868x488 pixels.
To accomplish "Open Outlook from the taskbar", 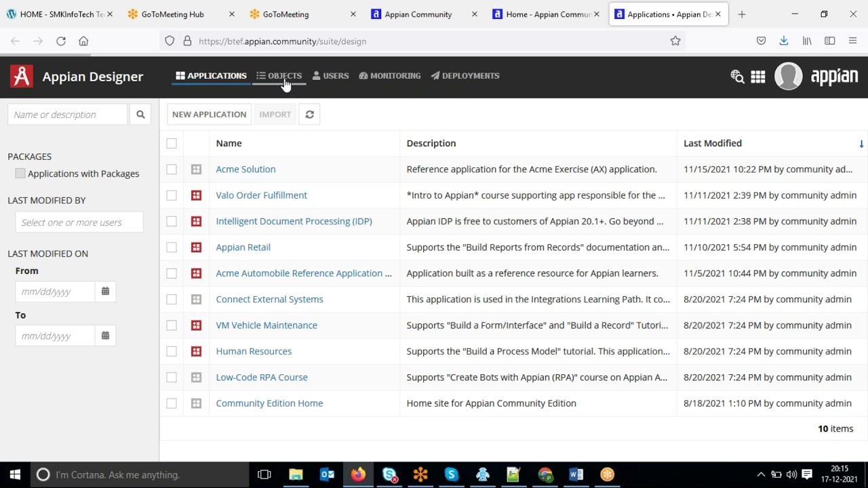I will pos(327,474).
